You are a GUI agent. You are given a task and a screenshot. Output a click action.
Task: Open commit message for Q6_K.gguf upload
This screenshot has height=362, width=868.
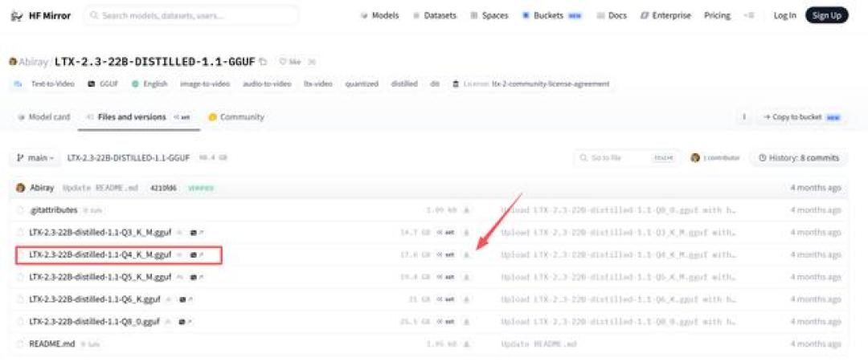[x=618, y=299]
